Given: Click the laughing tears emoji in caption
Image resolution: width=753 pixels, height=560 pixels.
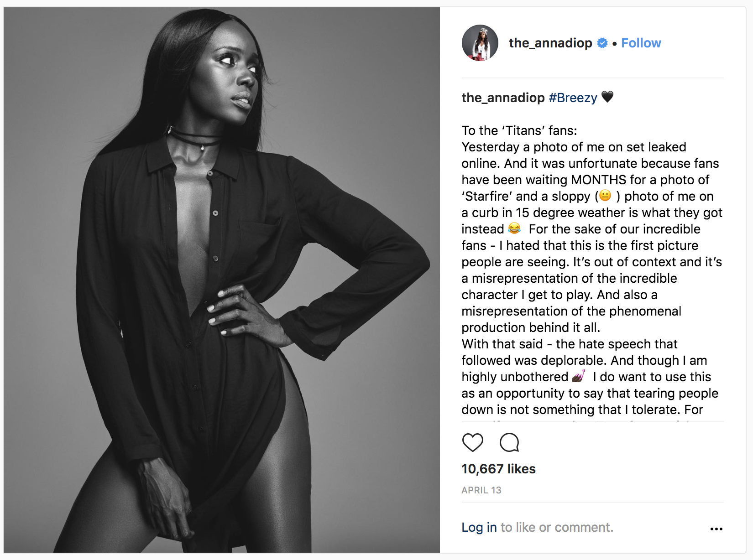Looking at the screenshot, I should [x=514, y=228].
